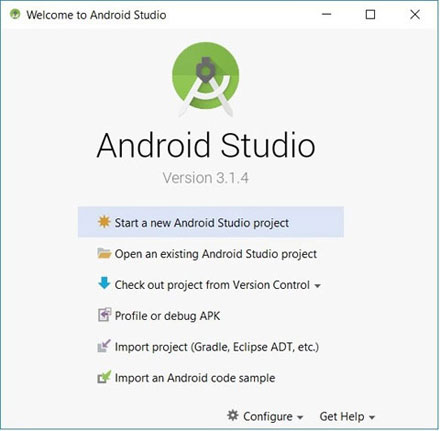Choose Import an Android code sample

coord(195,378)
